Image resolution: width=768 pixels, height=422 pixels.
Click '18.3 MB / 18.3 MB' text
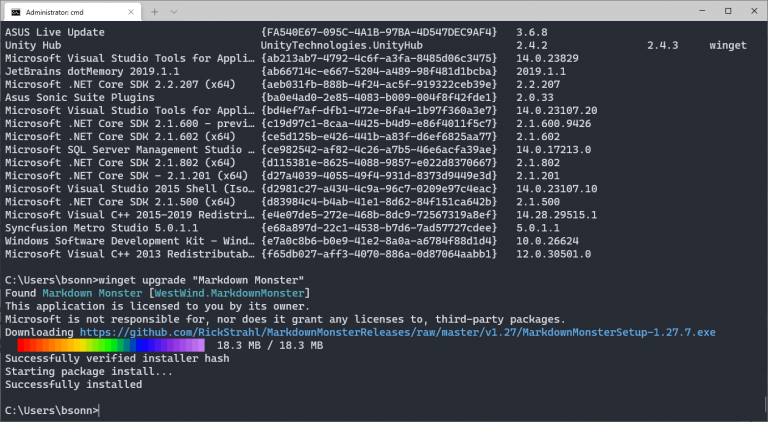[x=270, y=346]
